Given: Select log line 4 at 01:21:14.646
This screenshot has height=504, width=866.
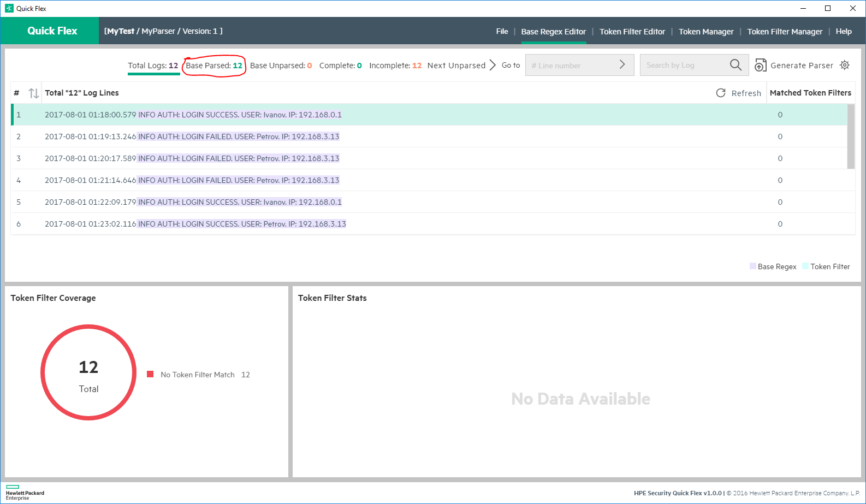Looking at the screenshot, I should tap(429, 180).
